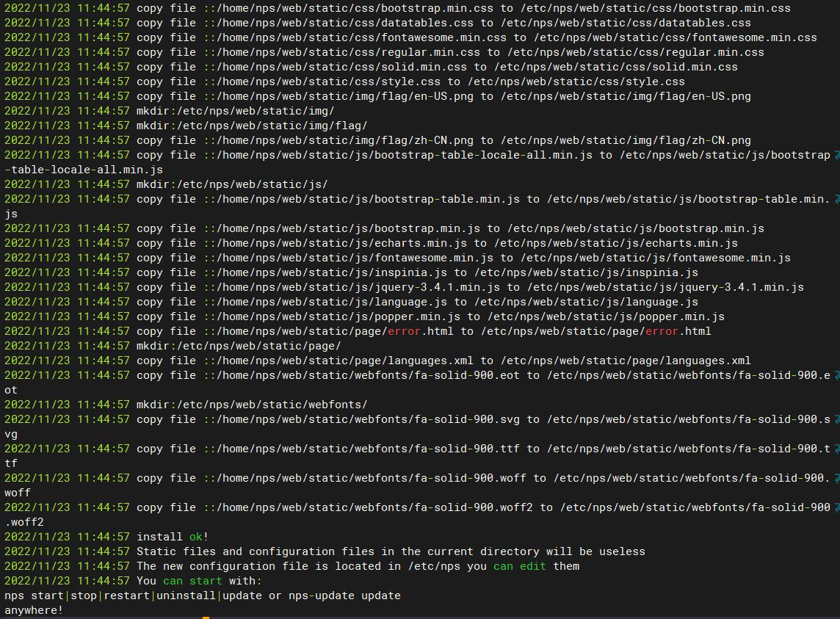The height and width of the screenshot is (619, 840).
Task: Click source path of inspinia.js
Action: tap(331, 272)
